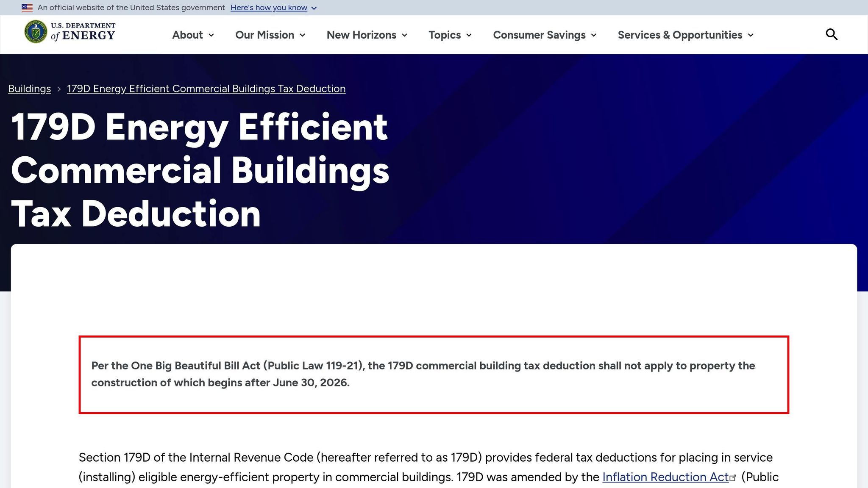Click the external link icon after Inflation Reduction Act

click(x=733, y=478)
